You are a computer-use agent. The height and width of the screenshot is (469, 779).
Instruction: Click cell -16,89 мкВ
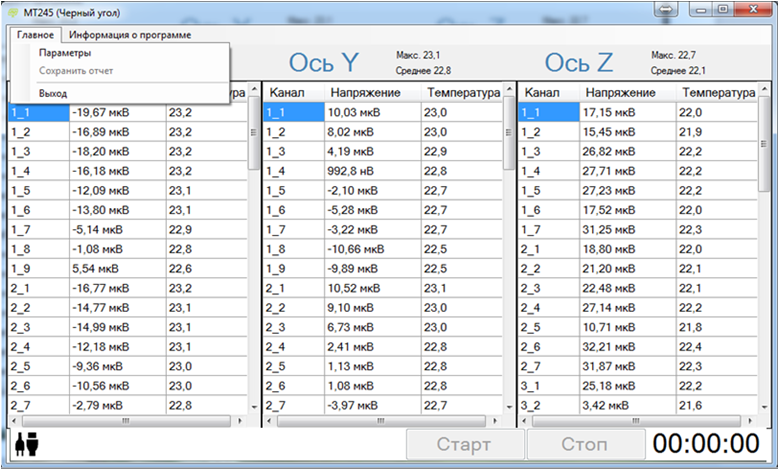(117, 132)
